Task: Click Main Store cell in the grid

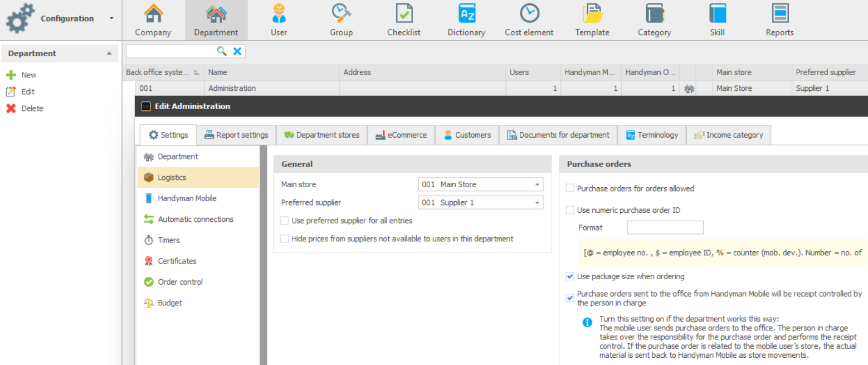Action: pyautogui.click(x=752, y=88)
